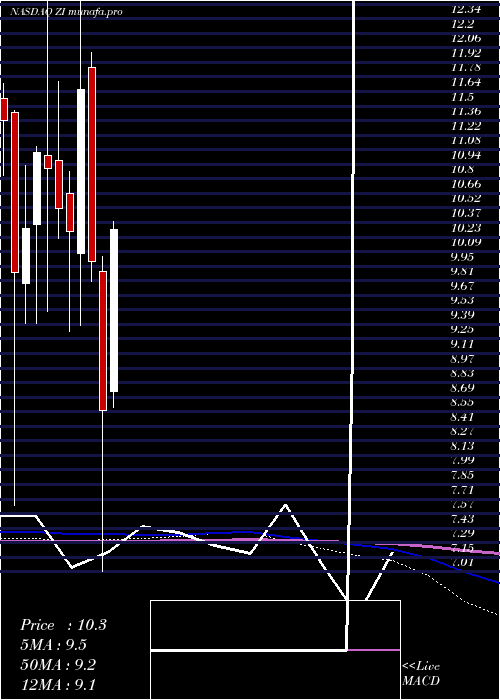The width and height of the screenshot is (500, 700).
Task: Click the 9.39 price axis label
Action: coord(462,315)
